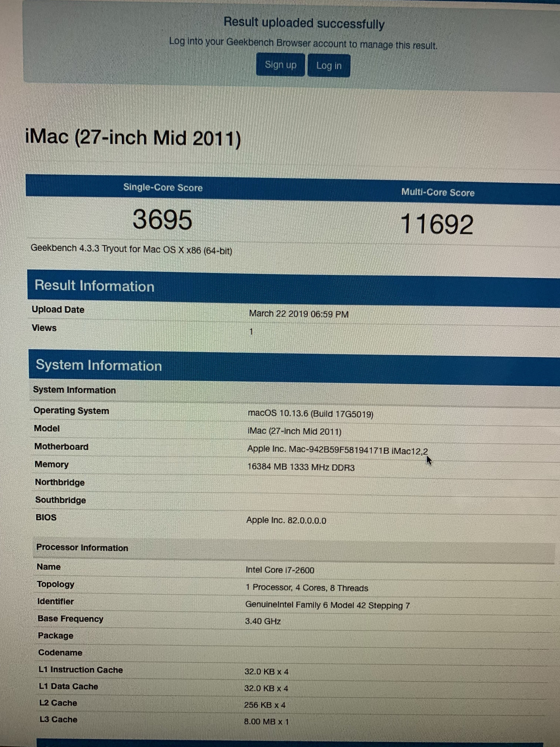
Task: Click the gray System Information subheader row
Action: 295,392
